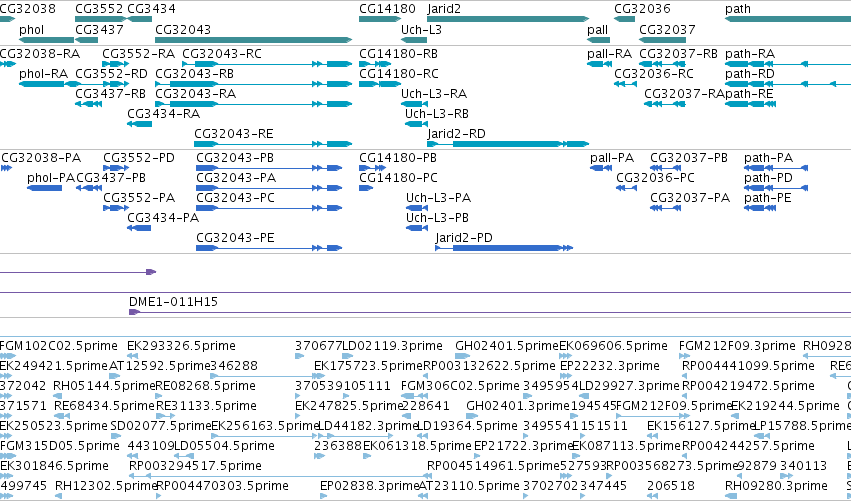The image size is (851, 501).
Task: Open transcript CG32043-RC
Action: (222, 54)
